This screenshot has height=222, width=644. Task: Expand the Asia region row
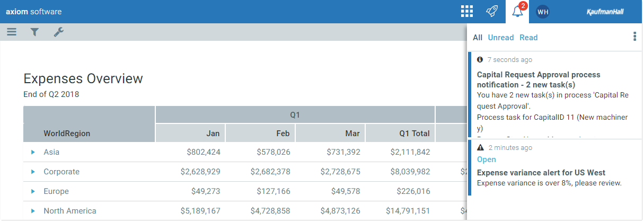click(x=33, y=152)
